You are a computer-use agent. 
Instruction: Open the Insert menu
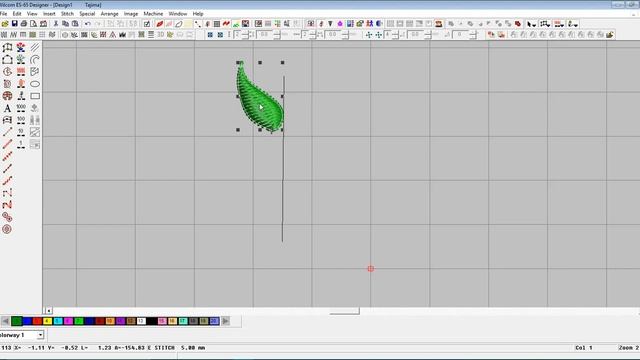49,13
